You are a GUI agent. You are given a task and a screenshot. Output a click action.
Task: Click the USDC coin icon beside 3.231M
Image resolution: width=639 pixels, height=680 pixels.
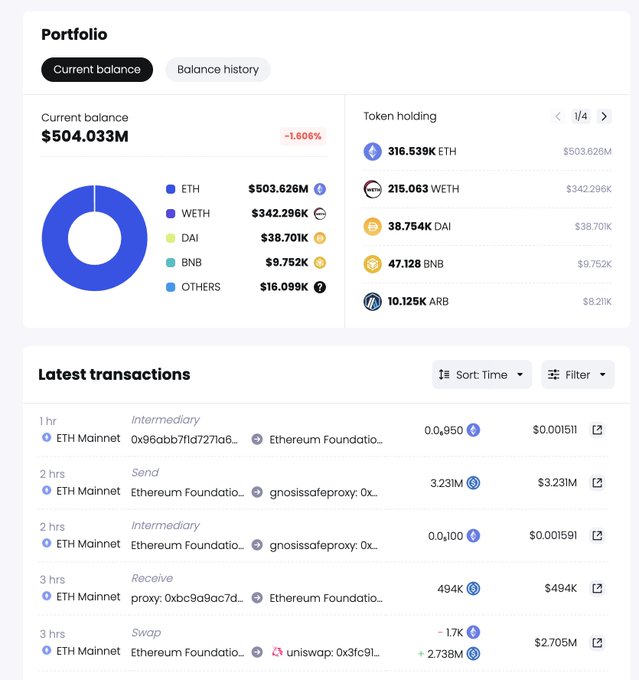(x=473, y=483)
